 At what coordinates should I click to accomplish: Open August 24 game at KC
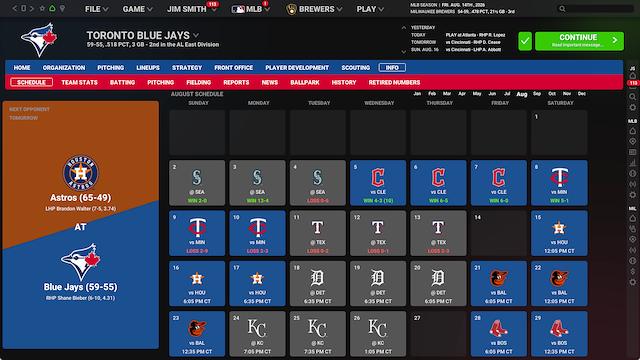click(x=257, y=333)
